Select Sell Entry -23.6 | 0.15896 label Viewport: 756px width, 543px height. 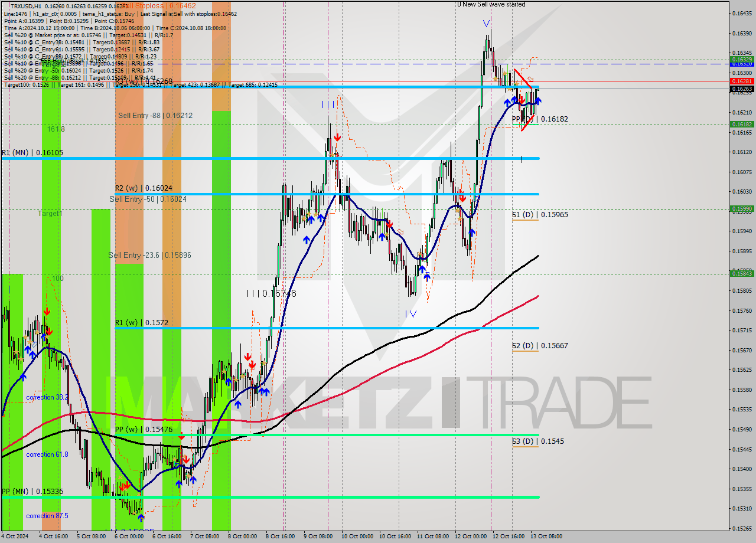click(x=149, y=256)
